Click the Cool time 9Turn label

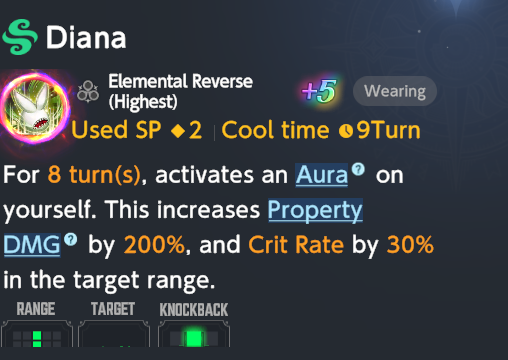(x=321, y=130)
